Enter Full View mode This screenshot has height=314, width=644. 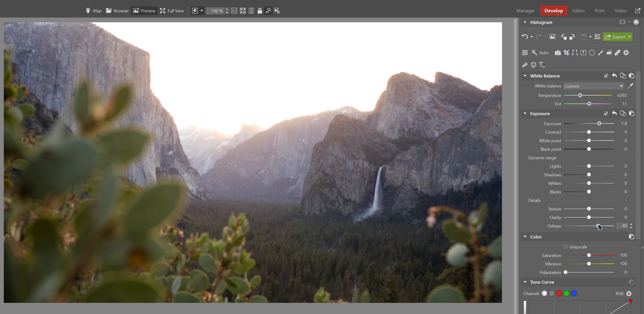tap(172, 10)
